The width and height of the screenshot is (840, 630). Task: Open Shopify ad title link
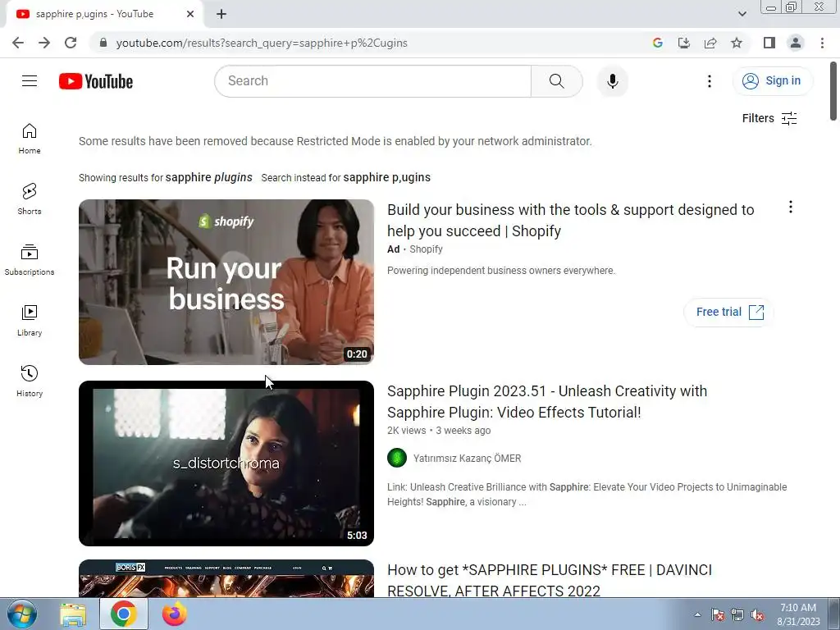coord(571,220)
